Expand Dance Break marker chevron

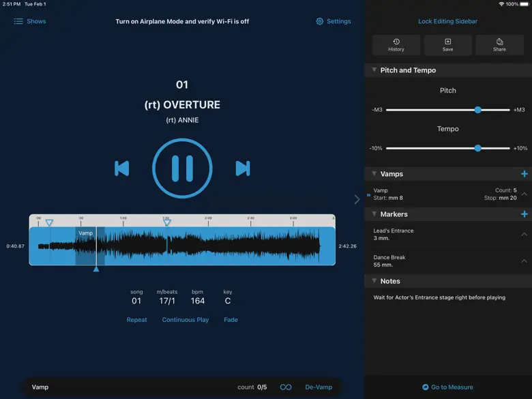tap(524, 261)
